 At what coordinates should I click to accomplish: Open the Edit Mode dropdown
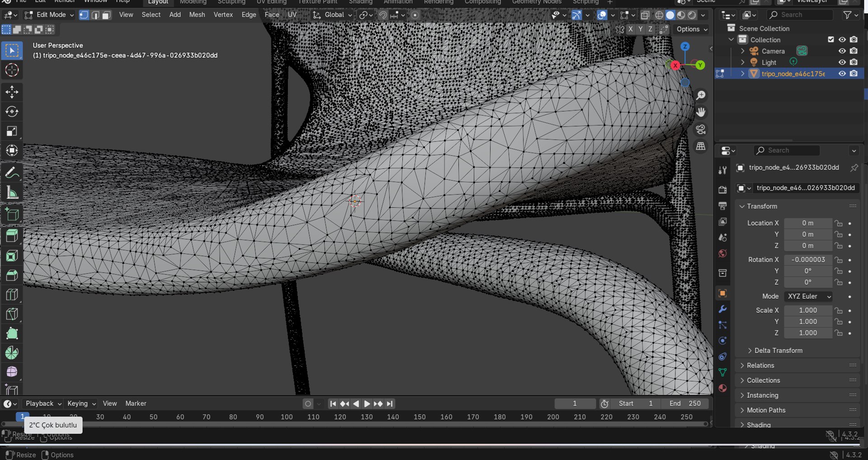pos(49,15)
